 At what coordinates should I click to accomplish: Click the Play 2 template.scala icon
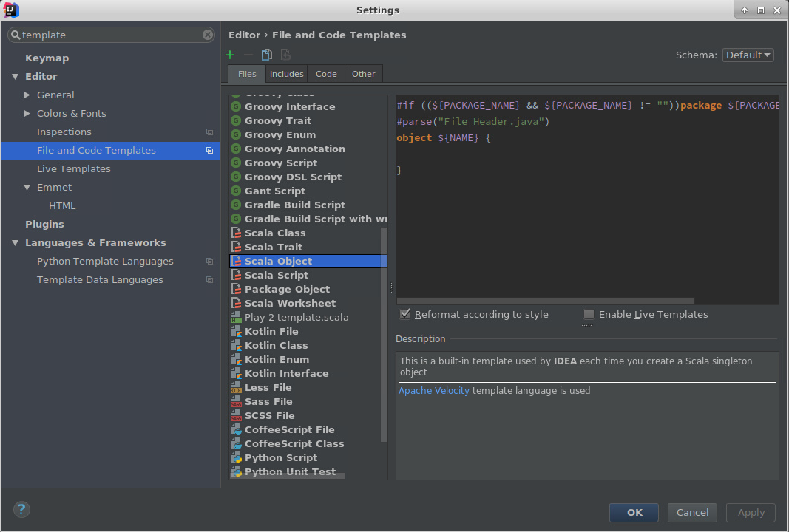[x=236, y=317]
